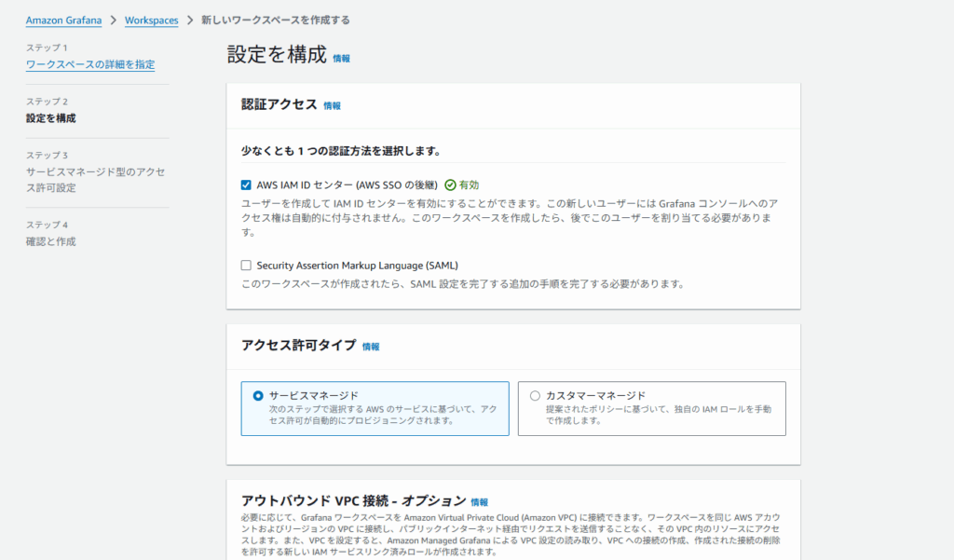Uncheck the AWS IAM ID センター checkbox
Image resolution: width=954 pixels, height=560 pixels.
[x=246, y=185]
